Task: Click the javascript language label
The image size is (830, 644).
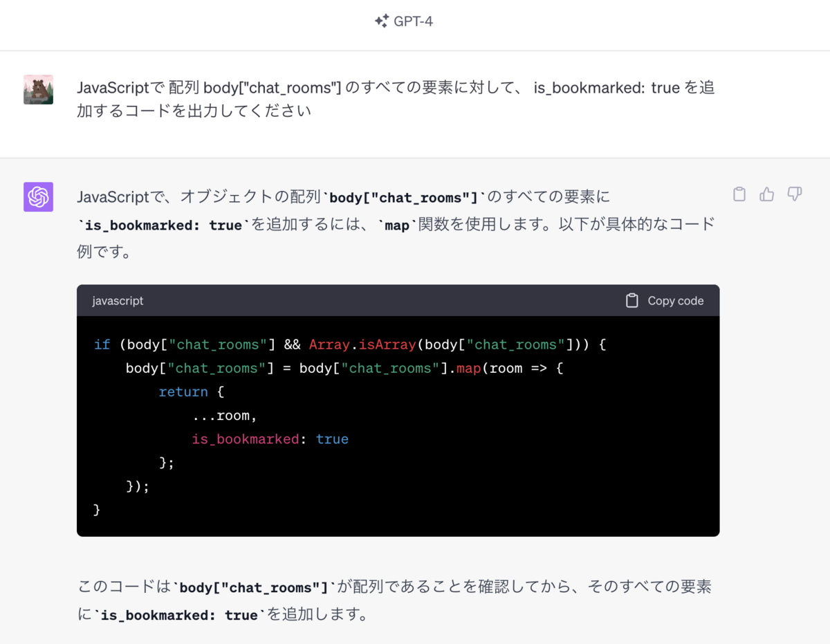Action: click(118, 301)
